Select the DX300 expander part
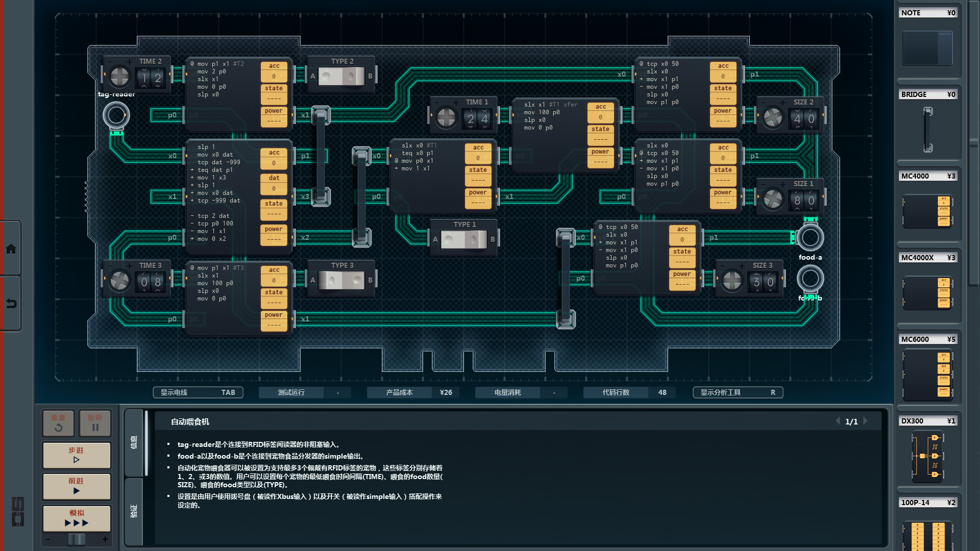Viewport: 980px width, 551px height. [x=927, y=457]
